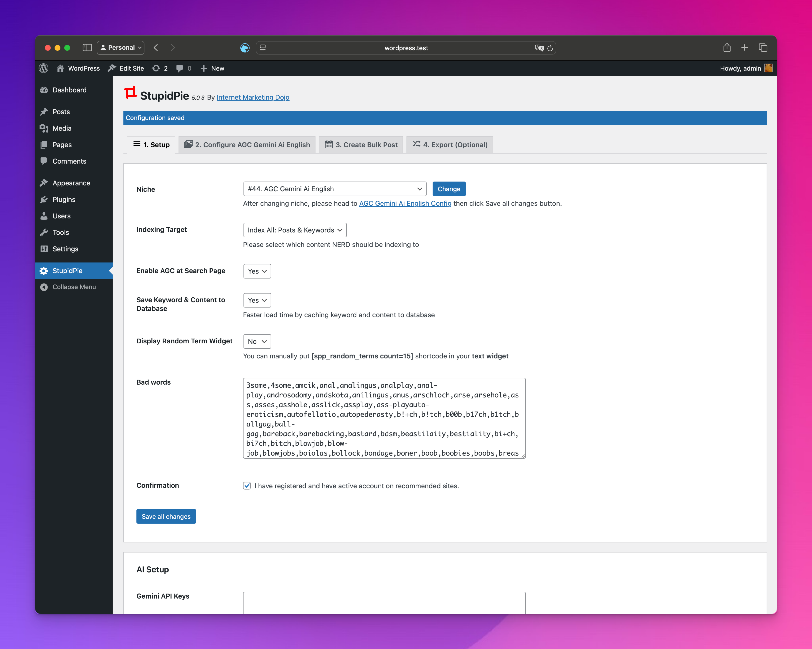Click the page reload icon in address bar
The width and height of the screenshot is (812, 649).
tap(550, 48)
